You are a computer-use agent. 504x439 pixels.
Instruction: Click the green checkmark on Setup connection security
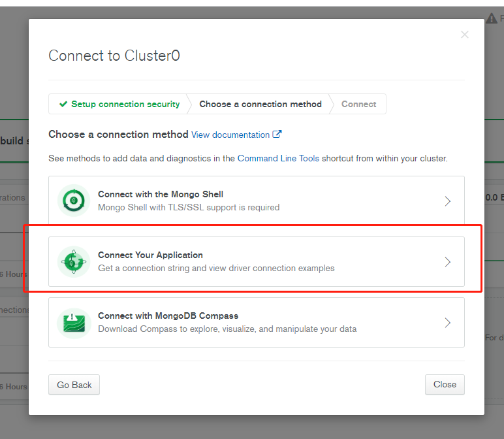pos(63,104)
